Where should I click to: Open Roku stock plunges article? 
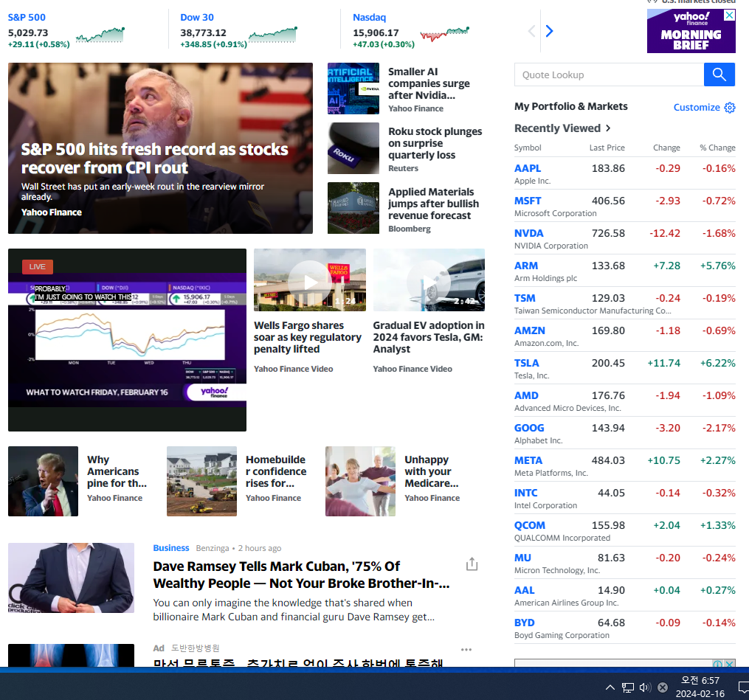pyautogui.click(x=435, y=143)
